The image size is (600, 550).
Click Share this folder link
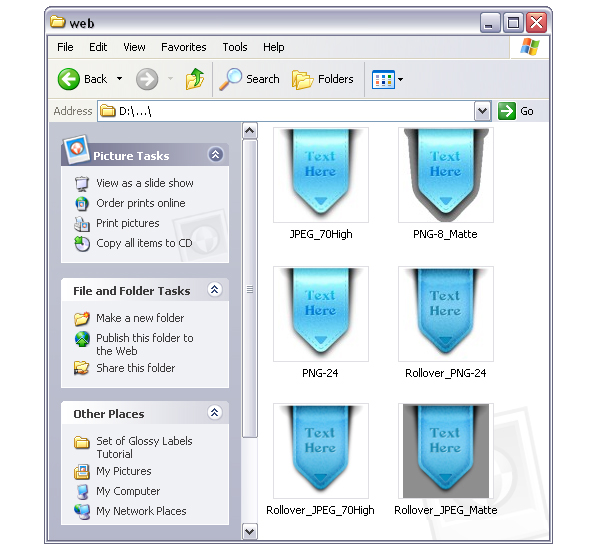pos(136,368)
